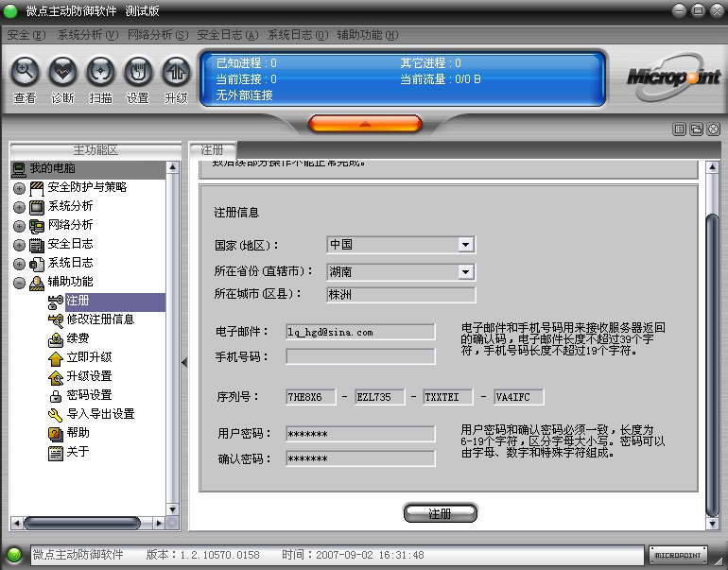The image size is (728, 570).
Task: Expand 网络分析 tree node
Action: 19,226
